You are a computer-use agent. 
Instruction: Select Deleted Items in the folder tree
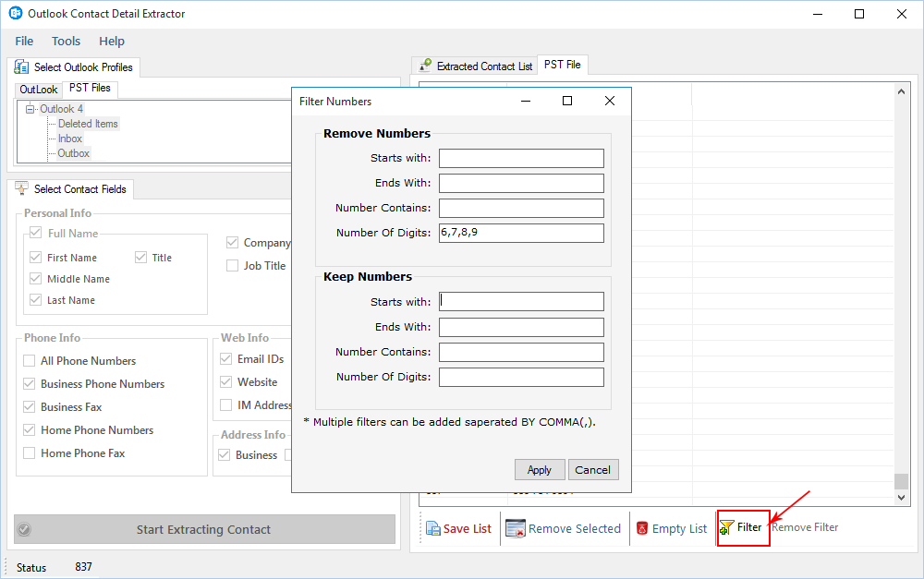click(x=88, y=124)
